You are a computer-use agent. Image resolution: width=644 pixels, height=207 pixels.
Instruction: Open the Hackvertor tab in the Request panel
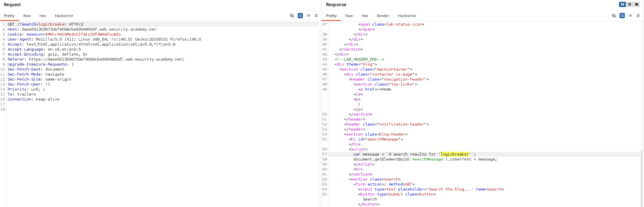(64, 16)
